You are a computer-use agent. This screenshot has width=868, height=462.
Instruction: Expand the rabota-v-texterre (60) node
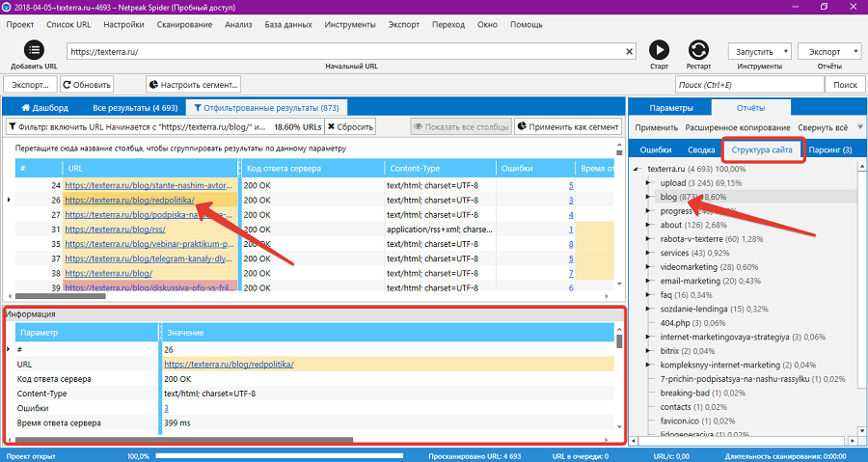649,239
